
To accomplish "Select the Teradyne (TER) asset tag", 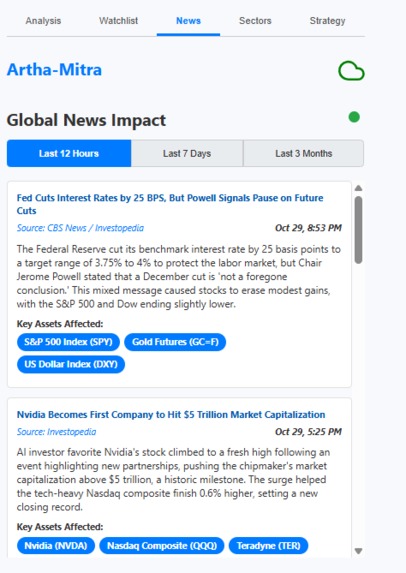I will tap(269, 546).
